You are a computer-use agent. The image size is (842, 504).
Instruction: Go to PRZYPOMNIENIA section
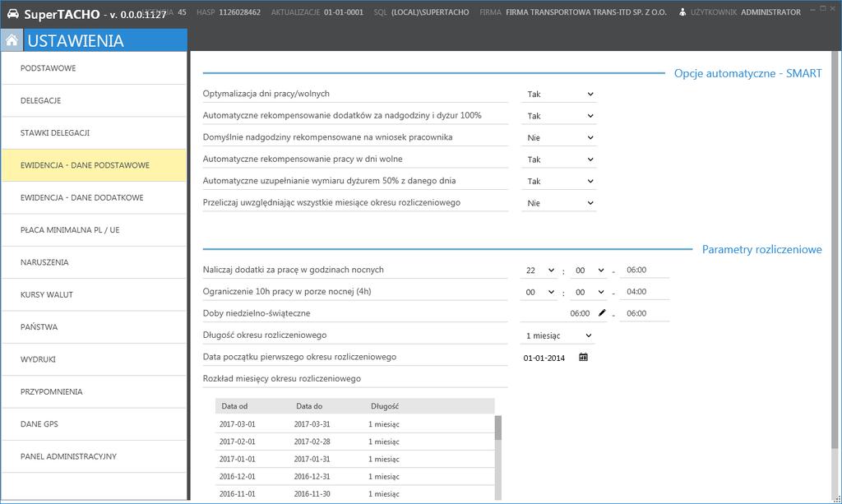point(94,392)
